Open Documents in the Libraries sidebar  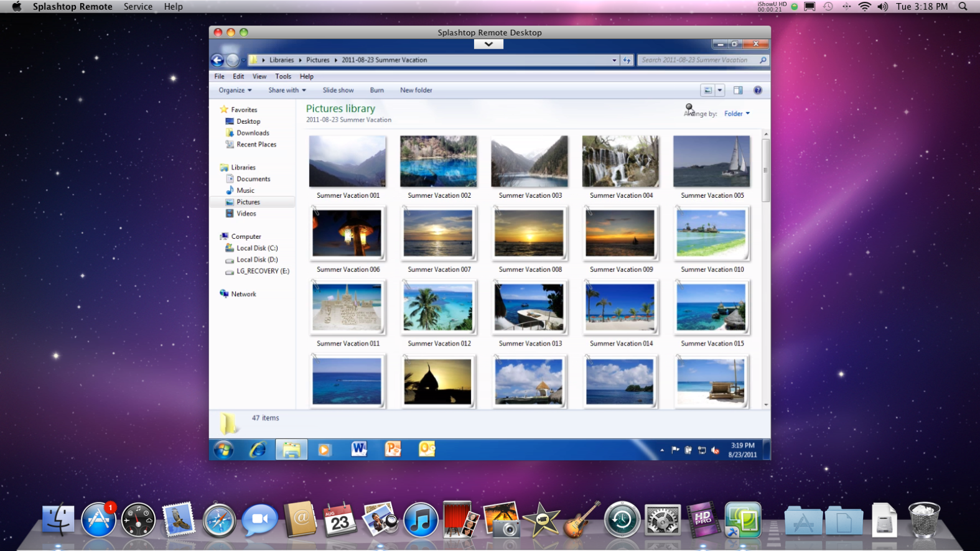click(253, 179)
